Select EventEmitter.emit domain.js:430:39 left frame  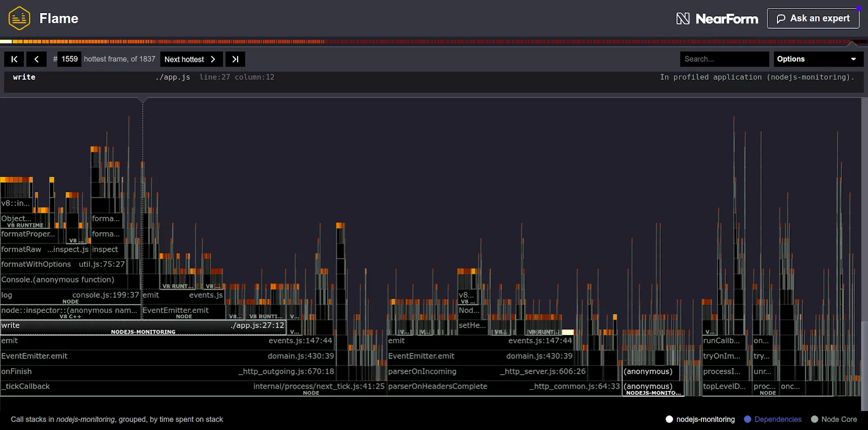pyautogui.click(x=168, y=357)
